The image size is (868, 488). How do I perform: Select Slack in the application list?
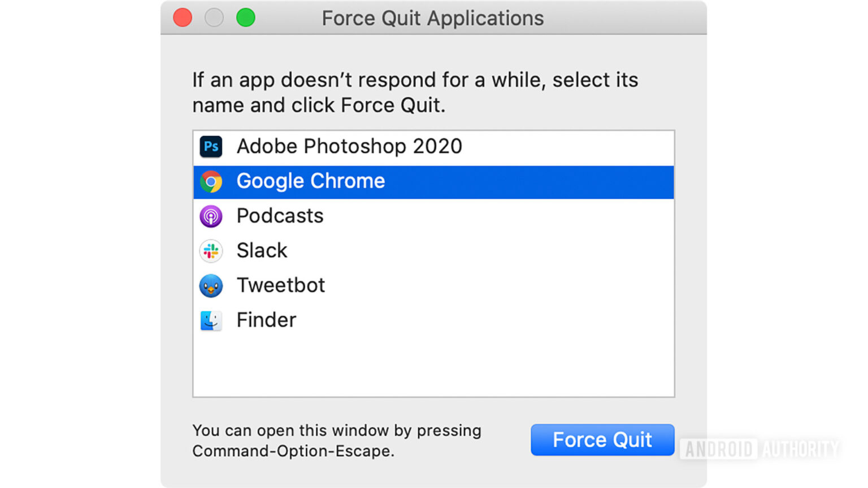pos(262,251)
